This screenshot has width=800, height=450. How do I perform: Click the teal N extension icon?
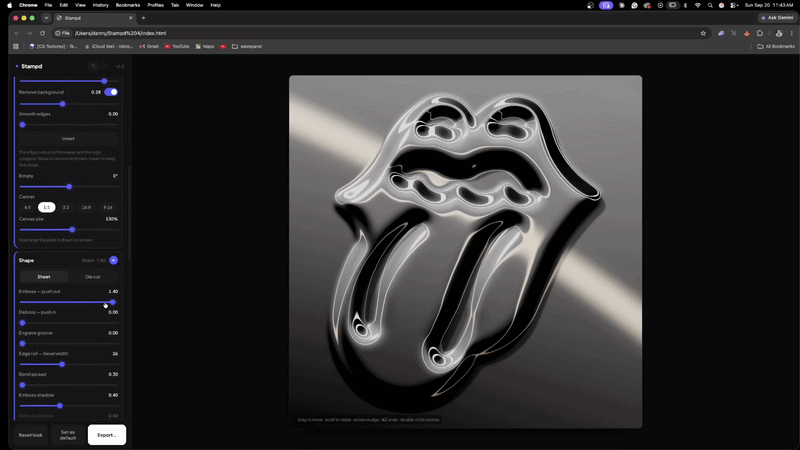pos(734,33)
